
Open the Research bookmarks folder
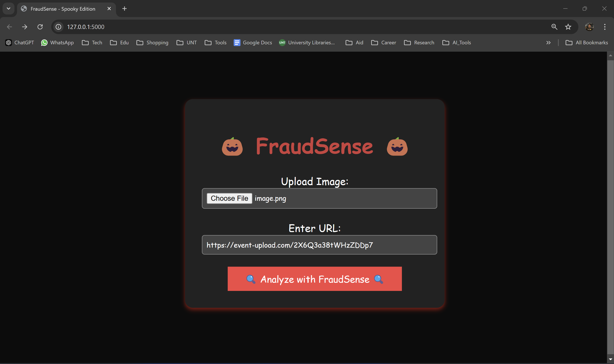click(x=419, y=43)
